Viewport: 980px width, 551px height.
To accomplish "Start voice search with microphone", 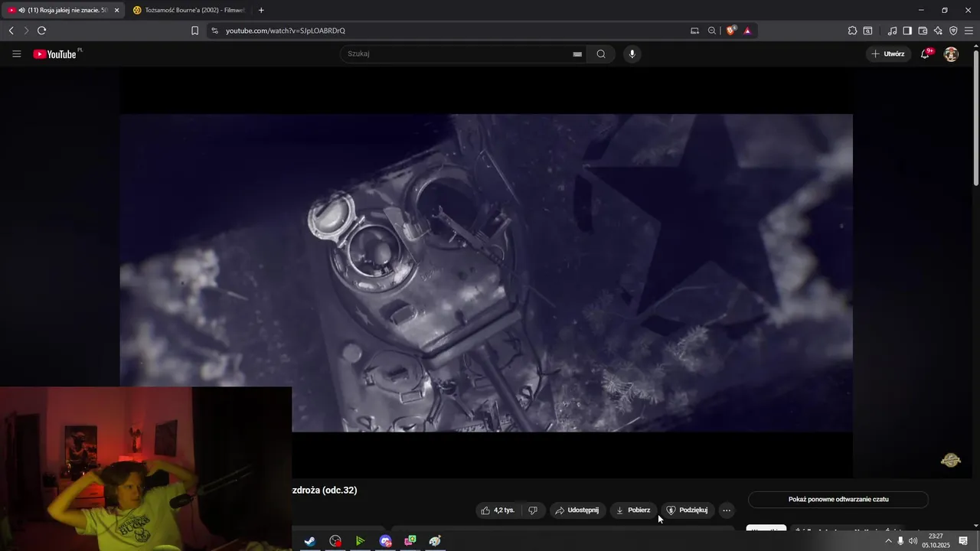I will click(632, 54).
